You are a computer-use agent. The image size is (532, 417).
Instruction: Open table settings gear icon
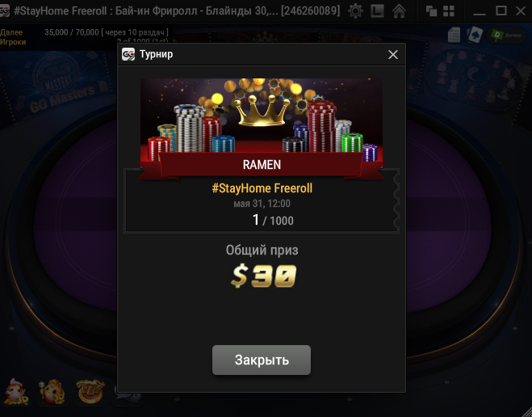[x=355, y=11]
